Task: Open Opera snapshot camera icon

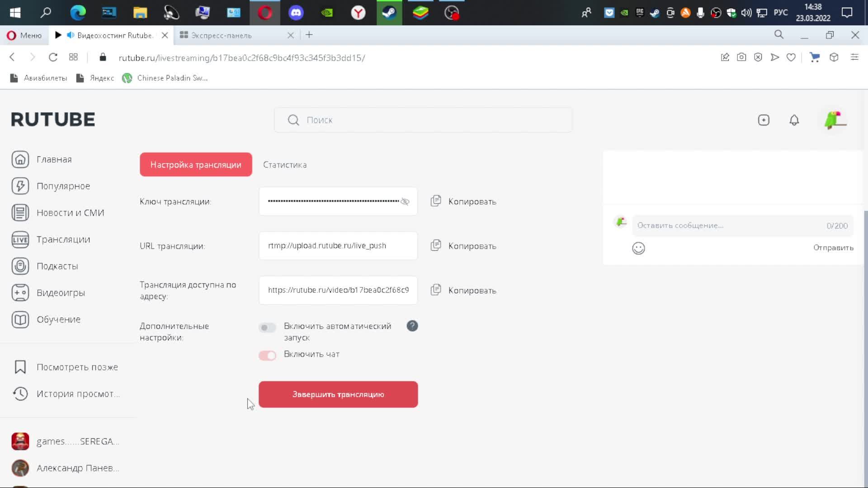Action: [x=741, y=57]
